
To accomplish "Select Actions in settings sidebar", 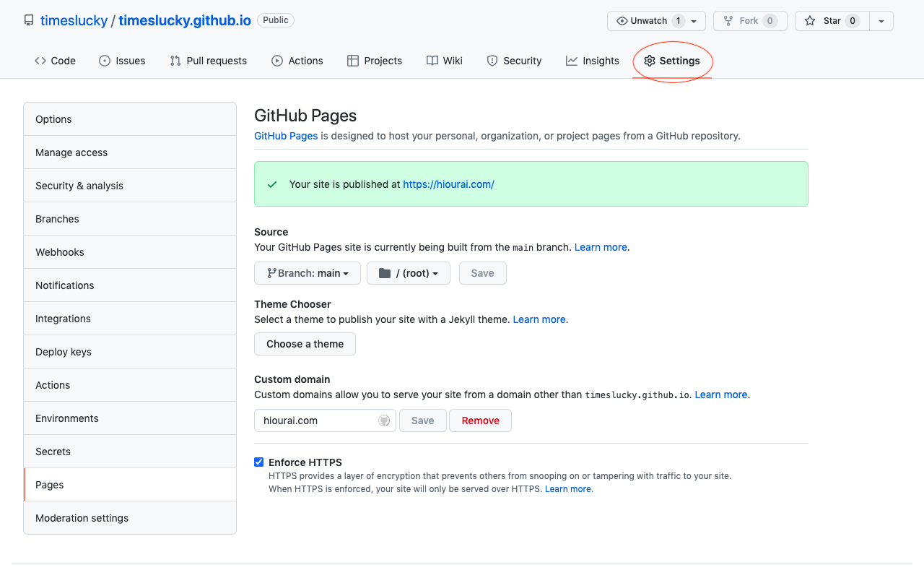I will pyautogui.click(x=130, y=385).
